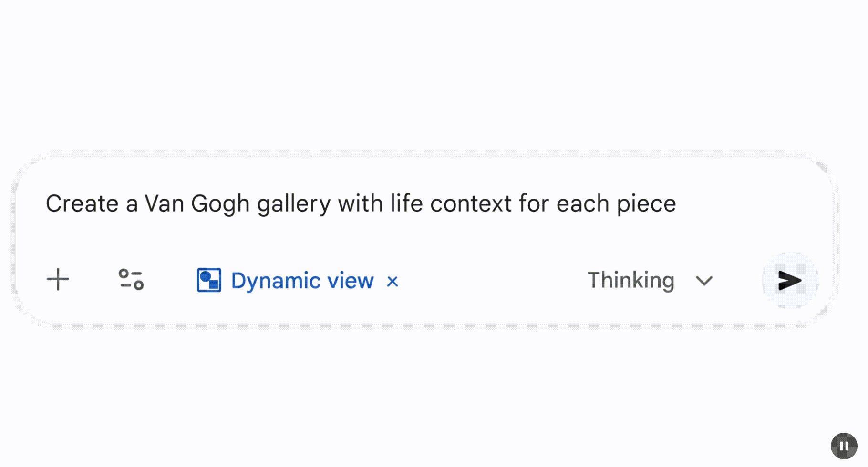Place the cursor on the word "Create"
The height and width of the screenshot is (467, 868).
(82, 204)
